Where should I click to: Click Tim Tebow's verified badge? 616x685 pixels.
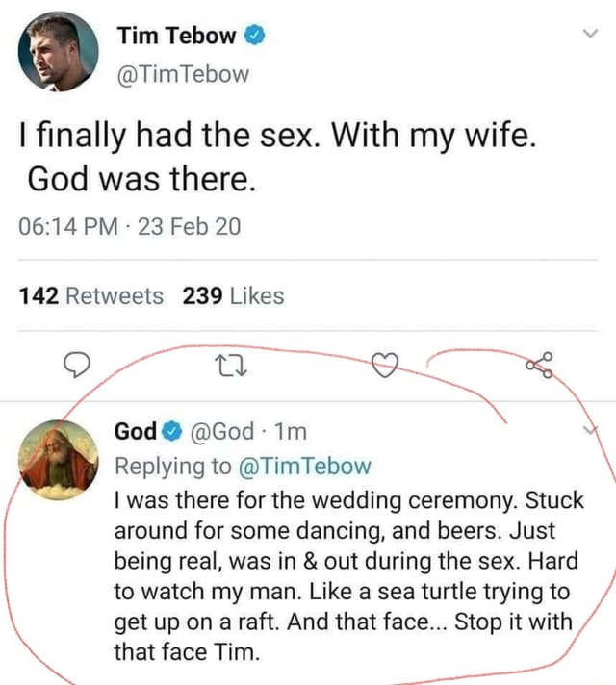[x=254, y=36]
